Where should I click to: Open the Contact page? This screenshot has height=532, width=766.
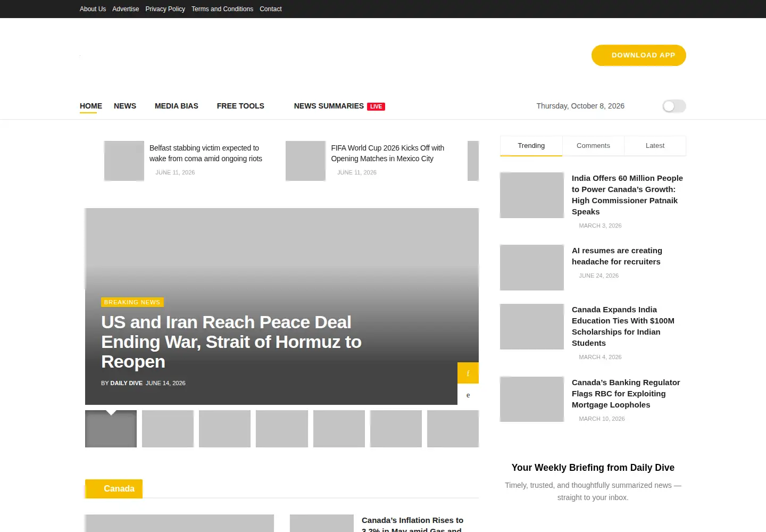[271, 9]
